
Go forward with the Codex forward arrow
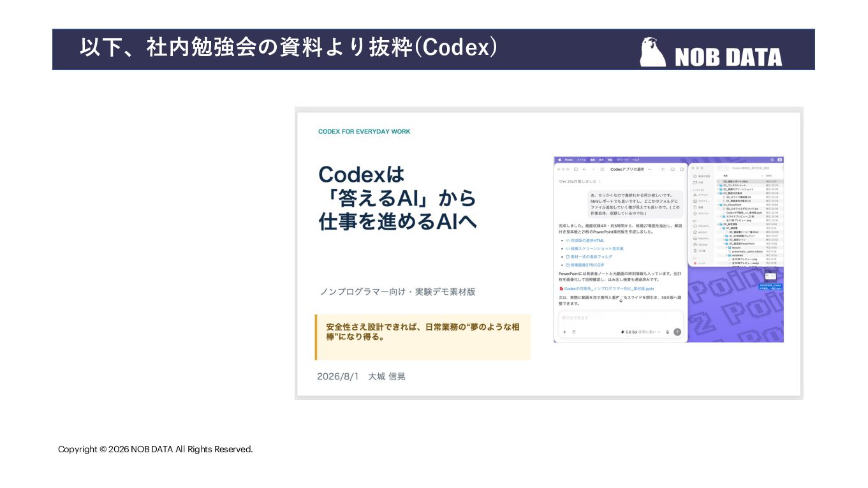(592, 169)
